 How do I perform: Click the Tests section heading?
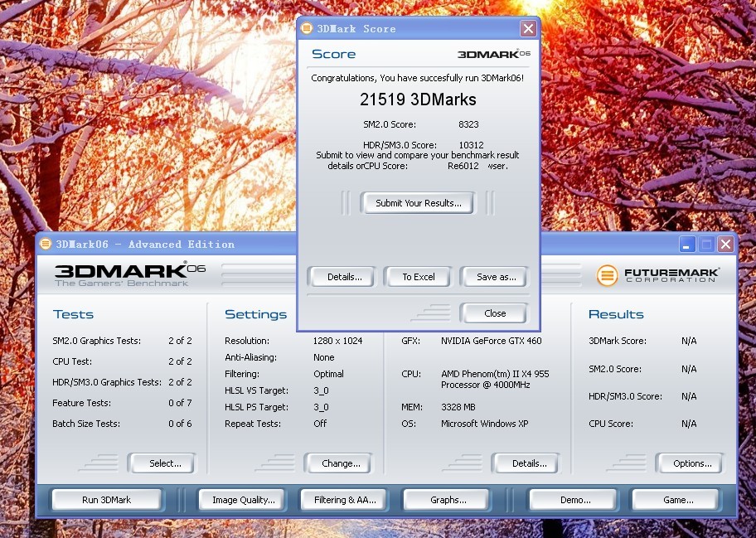point(73,314)
